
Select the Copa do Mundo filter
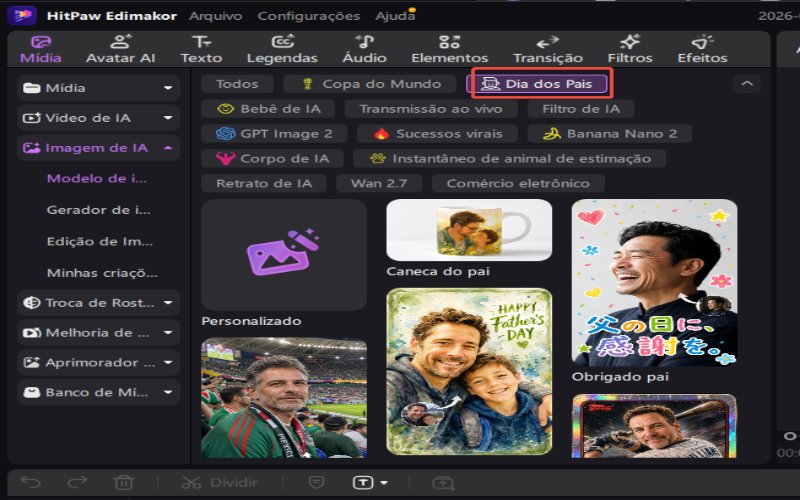(x=369, y=84)
